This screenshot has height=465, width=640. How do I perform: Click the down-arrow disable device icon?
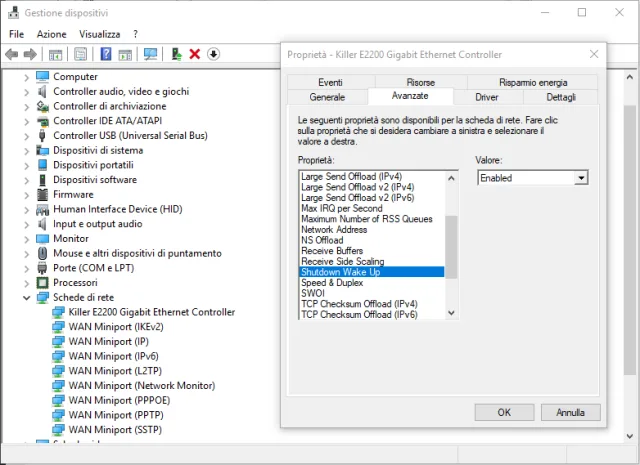point(213,54)
